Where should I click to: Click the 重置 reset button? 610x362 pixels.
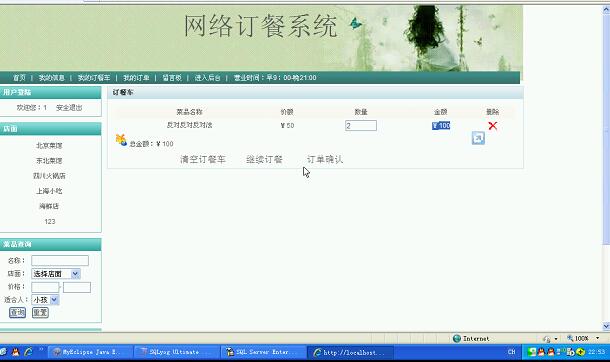40,313
